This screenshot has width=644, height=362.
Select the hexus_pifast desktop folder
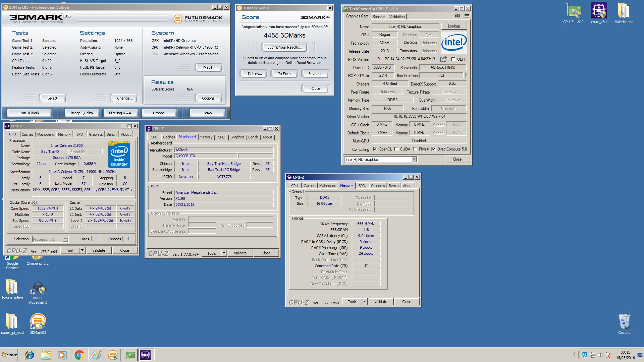12,289
